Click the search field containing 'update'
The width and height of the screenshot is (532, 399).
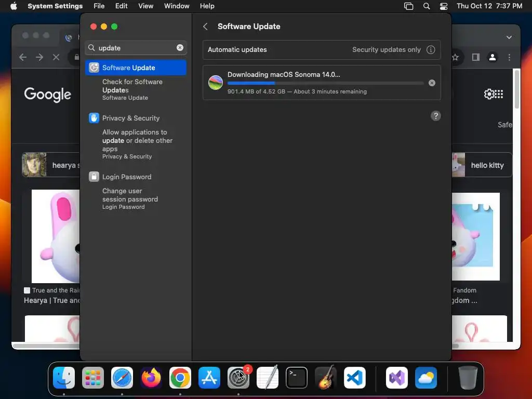[136, 48]
